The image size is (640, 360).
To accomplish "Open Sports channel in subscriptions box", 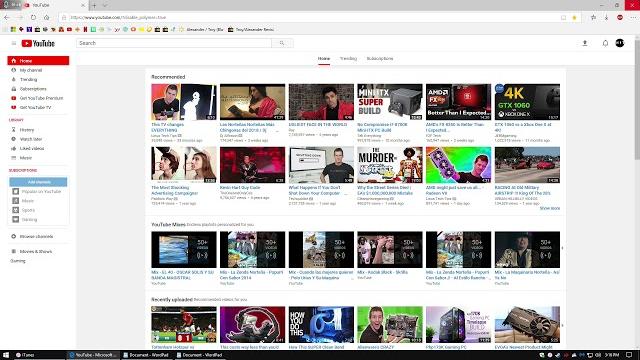I will click(28, 210).
